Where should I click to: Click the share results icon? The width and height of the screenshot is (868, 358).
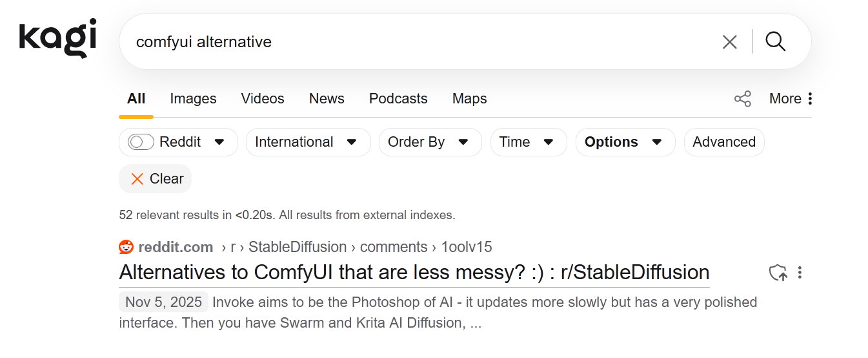pos(743,99)
